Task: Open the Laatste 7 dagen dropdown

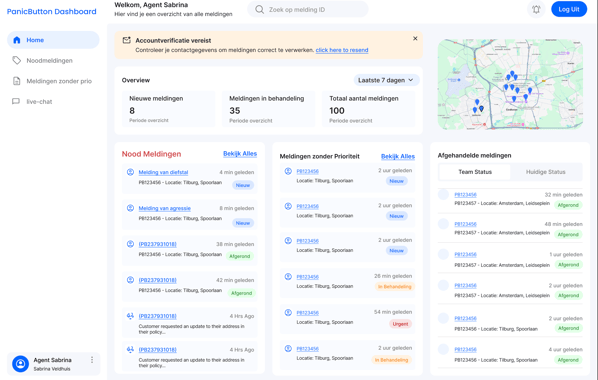Action: pyautogui.click(x=386, y=80)
